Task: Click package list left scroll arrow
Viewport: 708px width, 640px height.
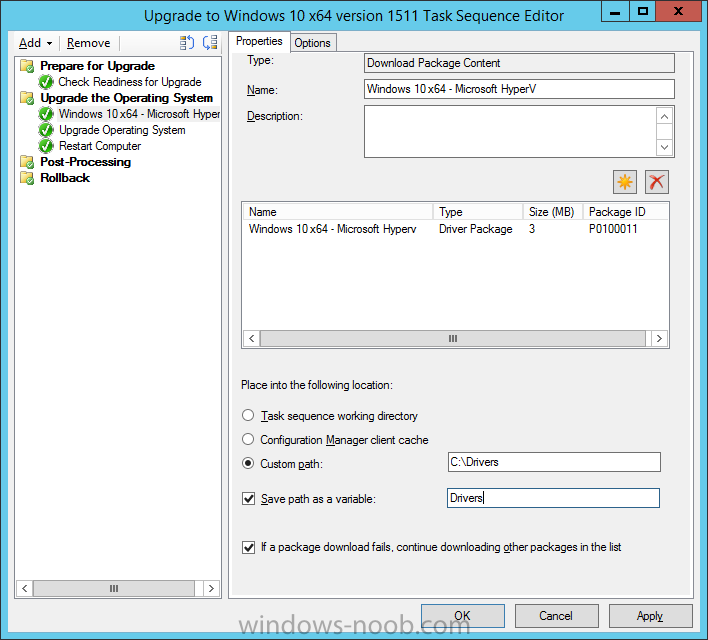Action: (x=252, y=338)
